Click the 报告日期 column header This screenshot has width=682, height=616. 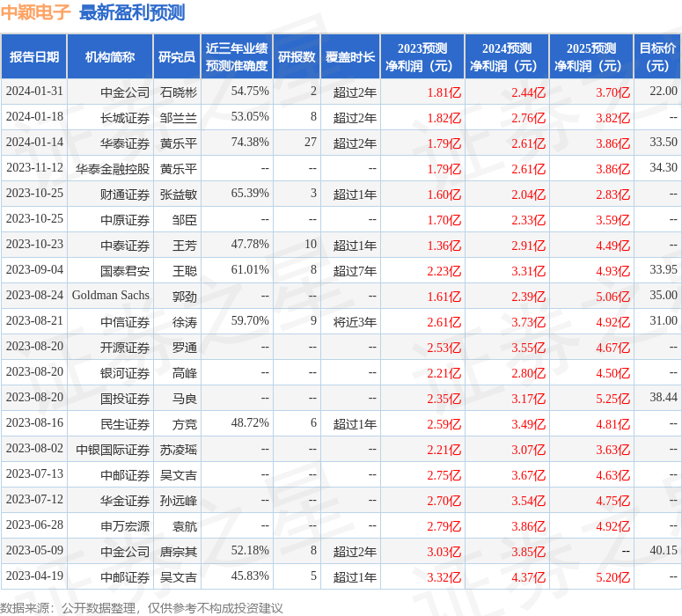click(34, 57)
